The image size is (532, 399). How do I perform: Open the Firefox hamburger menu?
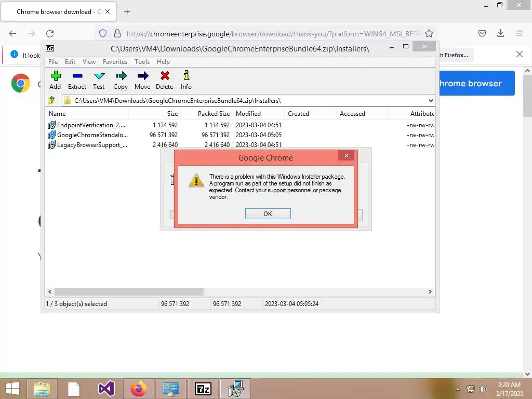519,33
